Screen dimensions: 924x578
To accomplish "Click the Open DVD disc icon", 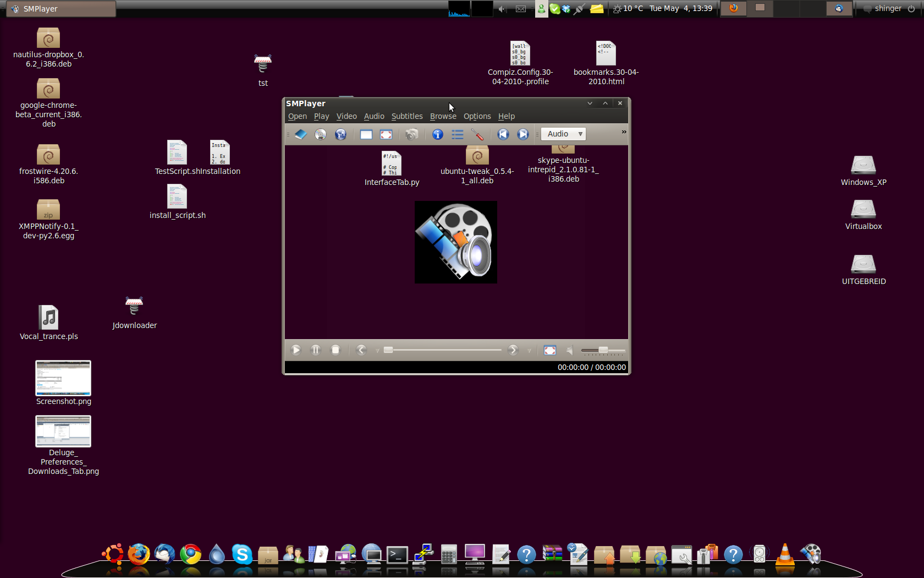I will tap(321, 134).
